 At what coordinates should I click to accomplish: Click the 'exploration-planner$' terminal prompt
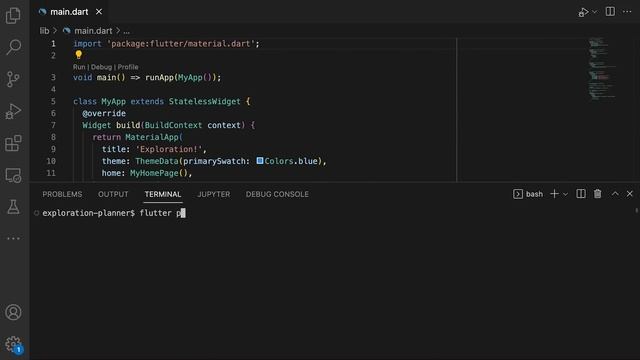pos(89,213)
